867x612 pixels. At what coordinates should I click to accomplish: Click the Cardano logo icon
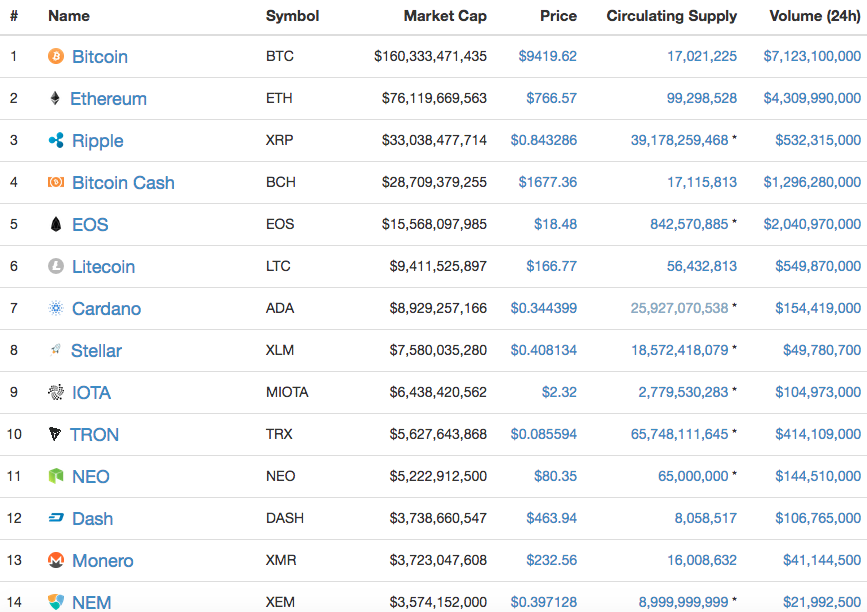point(56,308)
